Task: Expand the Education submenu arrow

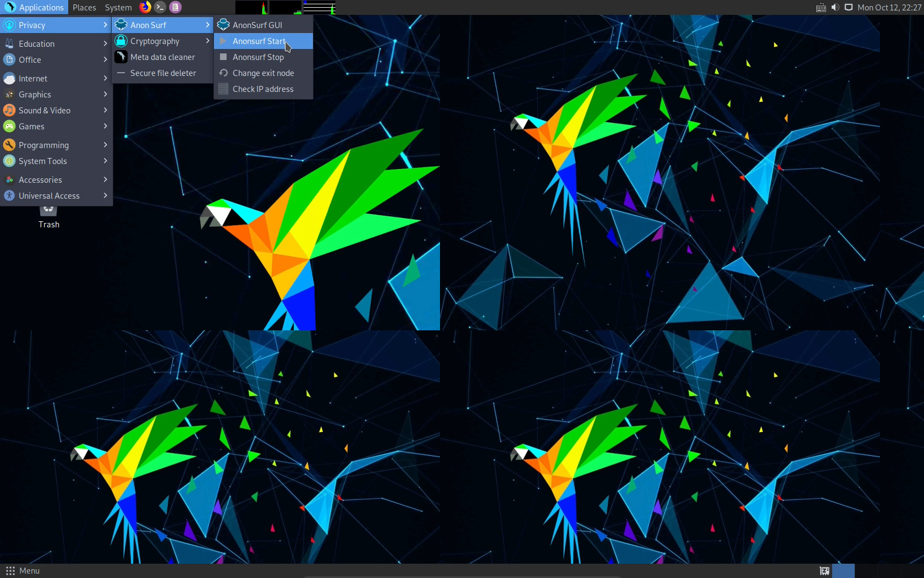Action: (x=105, y=43)
